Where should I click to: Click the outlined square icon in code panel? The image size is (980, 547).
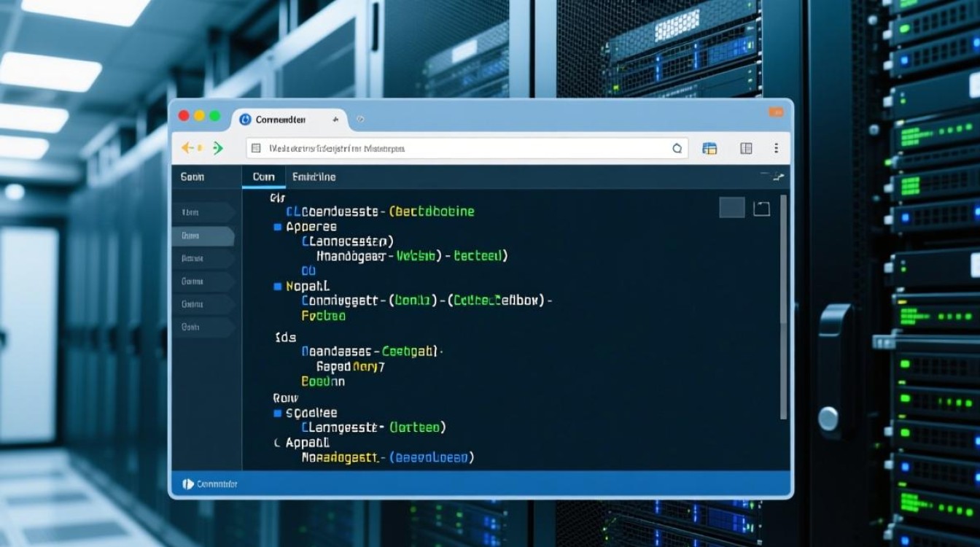(x=761, y=209)
